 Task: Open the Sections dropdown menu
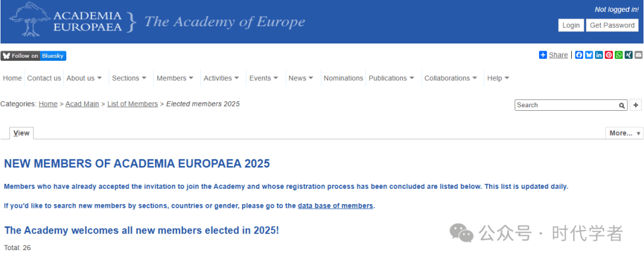pyautogui.click(x=129, y=78)
